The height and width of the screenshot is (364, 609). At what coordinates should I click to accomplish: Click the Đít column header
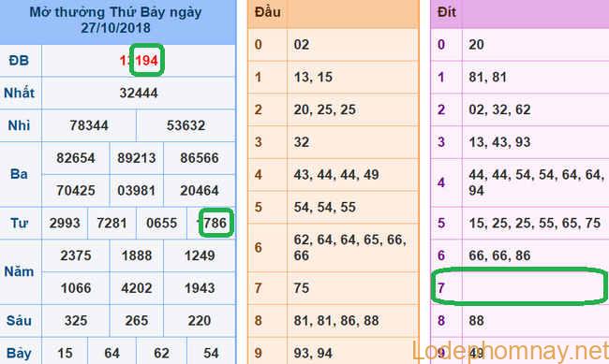tap(447, 12)
